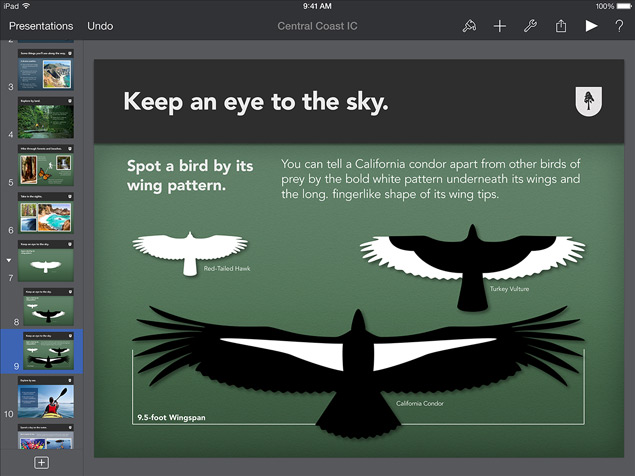Select the California Condor label
Viewport: 635px width, 476px height.
point(420,403)
